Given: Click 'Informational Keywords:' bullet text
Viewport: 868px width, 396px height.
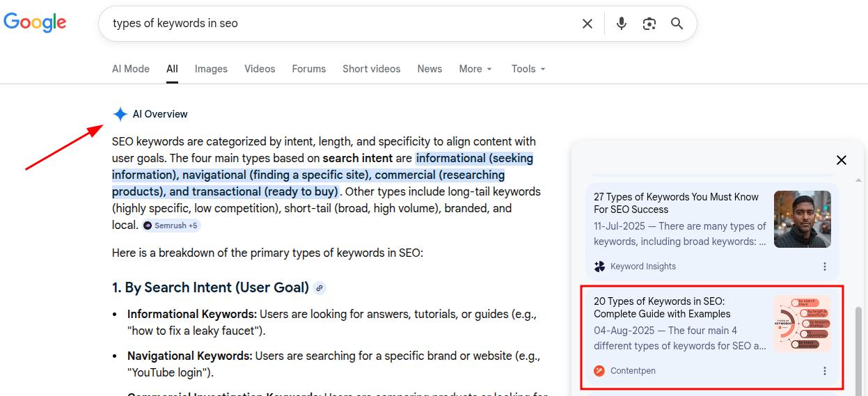Looking at the screenshot, I should pyautogui.click(x=192, y=314).
